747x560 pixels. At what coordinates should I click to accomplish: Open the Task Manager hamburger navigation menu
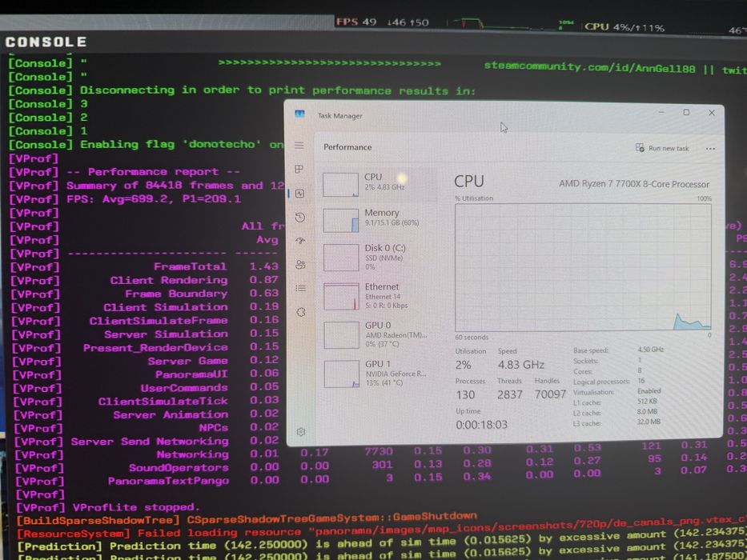click(299, 146)
